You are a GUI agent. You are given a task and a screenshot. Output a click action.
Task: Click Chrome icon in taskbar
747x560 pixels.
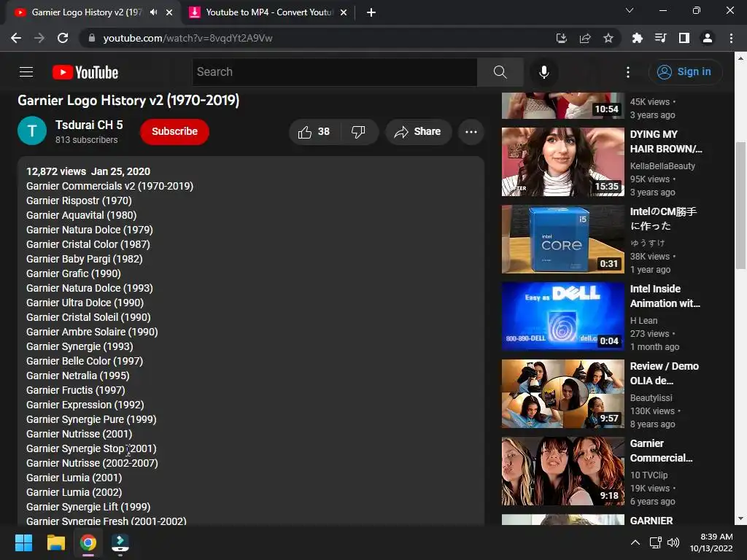(88, 542)
